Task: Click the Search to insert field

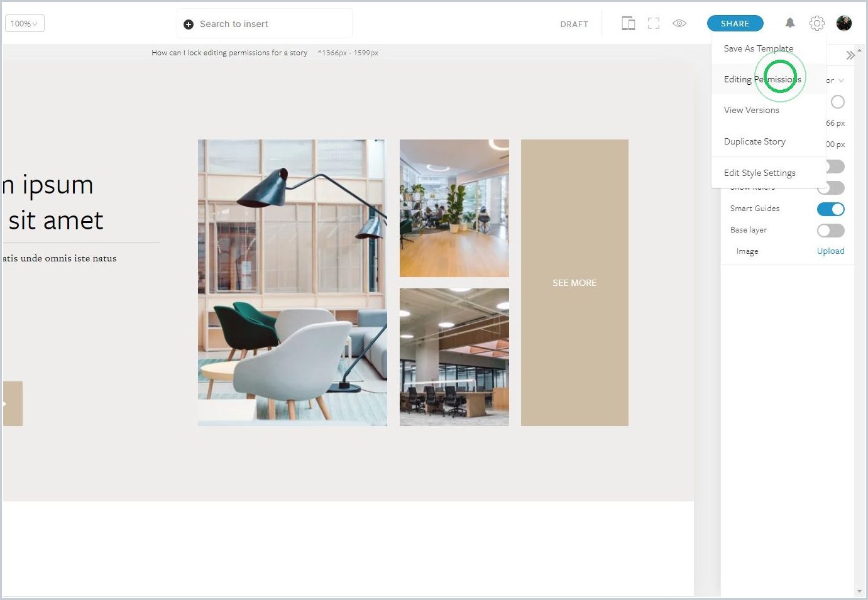Action: (x=265, y=24)
